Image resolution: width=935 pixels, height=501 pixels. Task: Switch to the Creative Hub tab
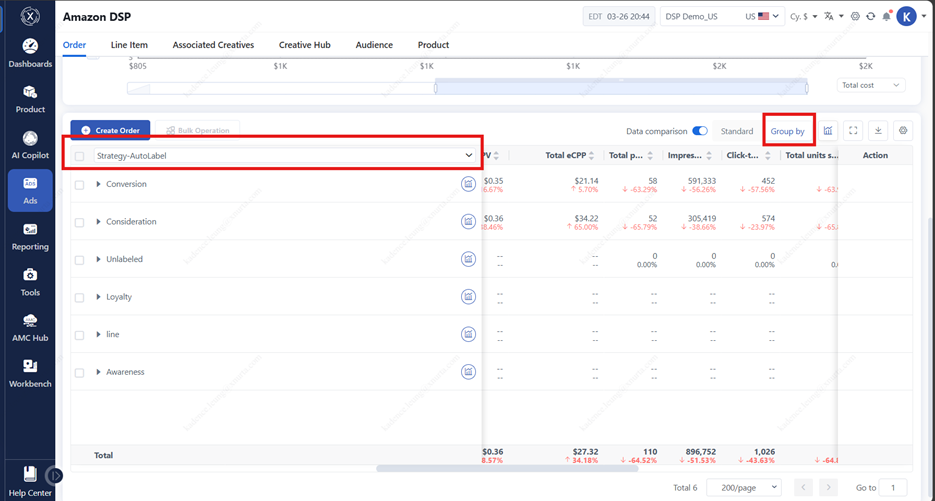304,45
